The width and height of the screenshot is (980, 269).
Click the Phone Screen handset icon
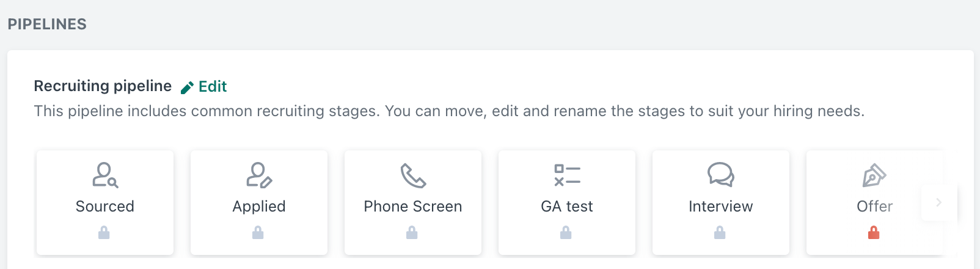413,175
